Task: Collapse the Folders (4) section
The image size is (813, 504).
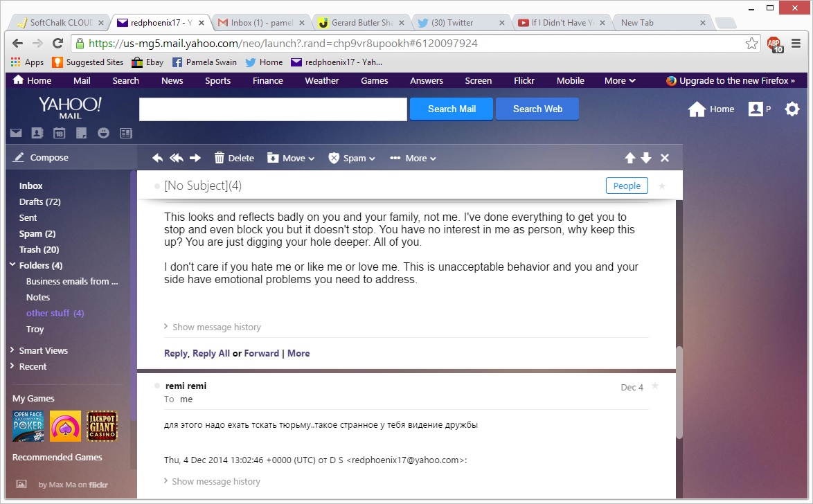Action: tap(12, 265)
